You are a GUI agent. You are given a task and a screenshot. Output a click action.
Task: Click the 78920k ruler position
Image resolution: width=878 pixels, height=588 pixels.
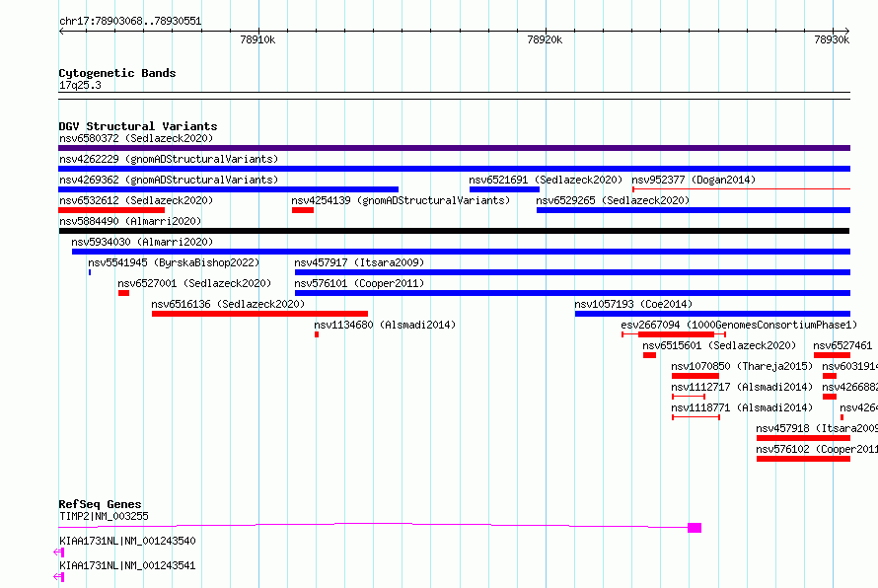(x=545, y=39)
